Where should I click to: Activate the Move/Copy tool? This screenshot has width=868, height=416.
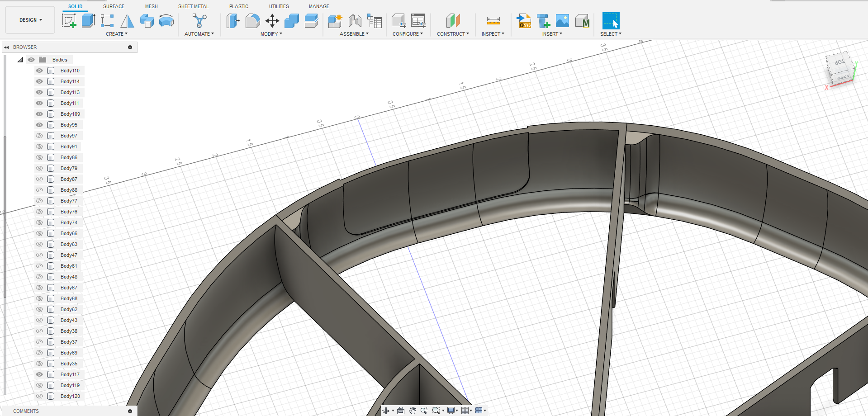[272, 21]
